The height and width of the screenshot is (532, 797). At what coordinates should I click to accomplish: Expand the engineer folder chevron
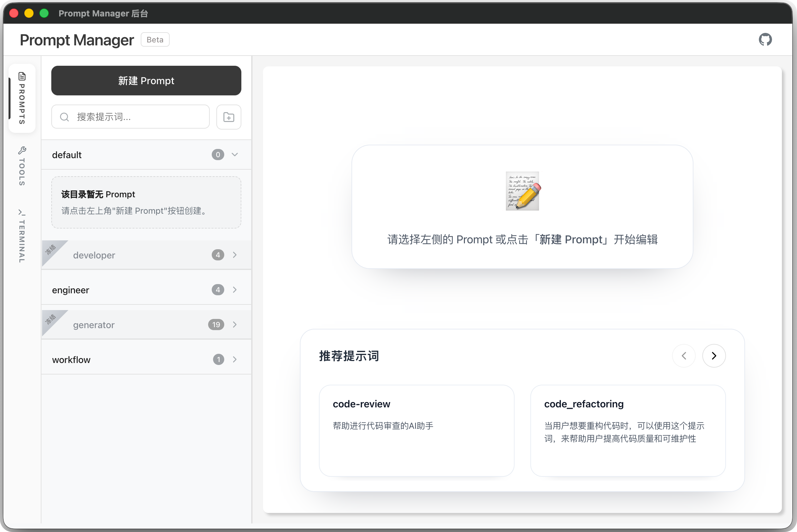click(235, 290)
